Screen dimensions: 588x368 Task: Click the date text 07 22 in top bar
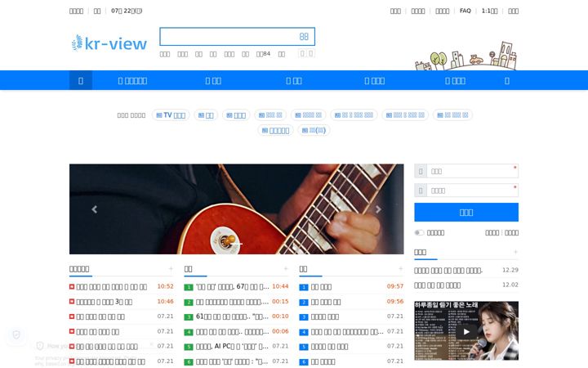click(127, 11)
